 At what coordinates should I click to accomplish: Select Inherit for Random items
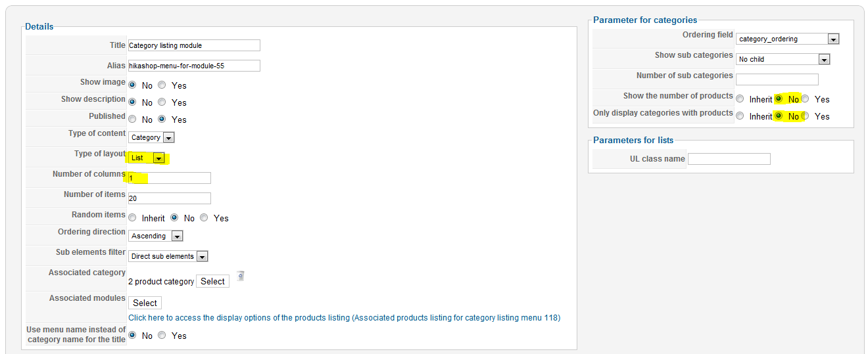coord(132,218)
